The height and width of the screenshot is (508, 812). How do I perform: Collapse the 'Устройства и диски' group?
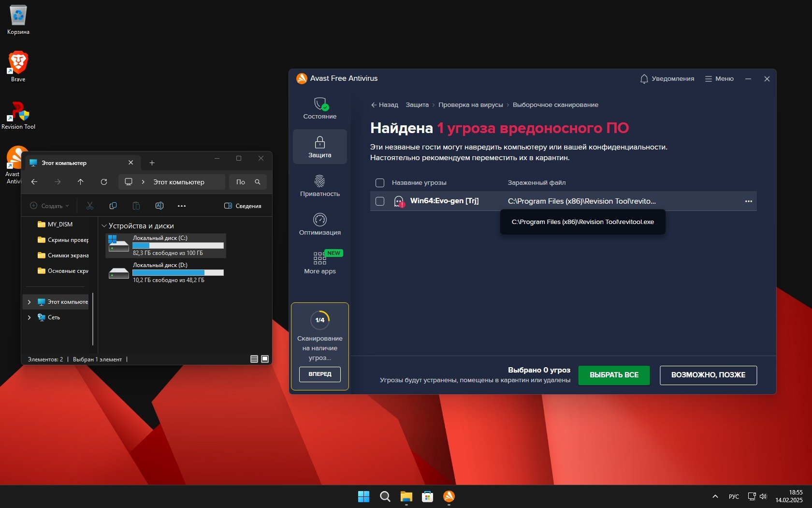coord(104,226)
